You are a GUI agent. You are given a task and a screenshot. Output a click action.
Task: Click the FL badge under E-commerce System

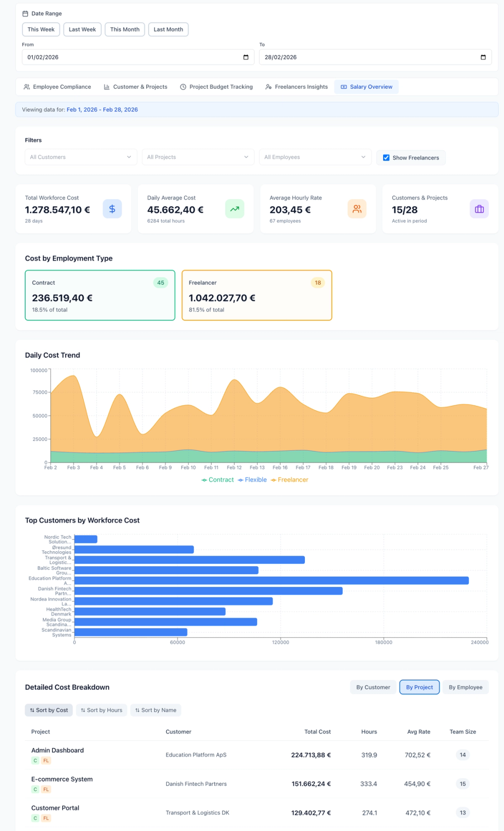point(46,789)
